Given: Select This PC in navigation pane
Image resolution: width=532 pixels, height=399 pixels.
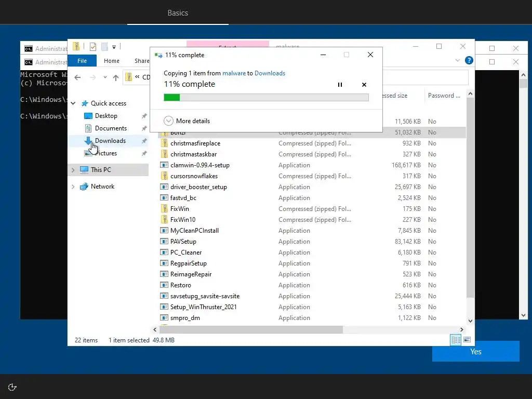Looking at the screenshot, I should click(x=101, y=170).
